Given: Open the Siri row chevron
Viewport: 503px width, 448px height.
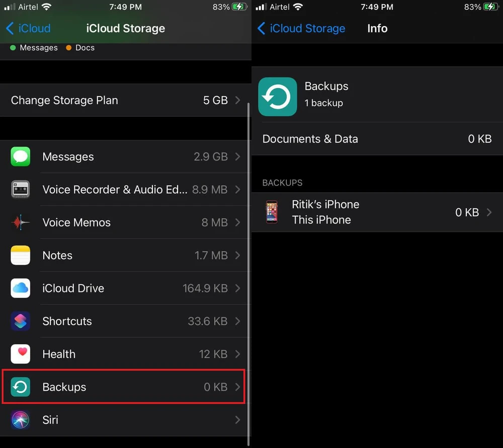Looking at the screenshot, I should (x=238, y=420).
